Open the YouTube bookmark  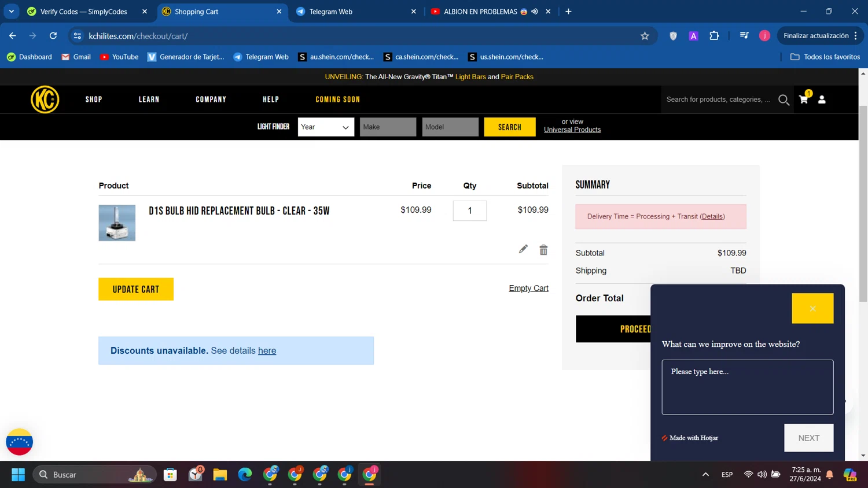[119, 57]
